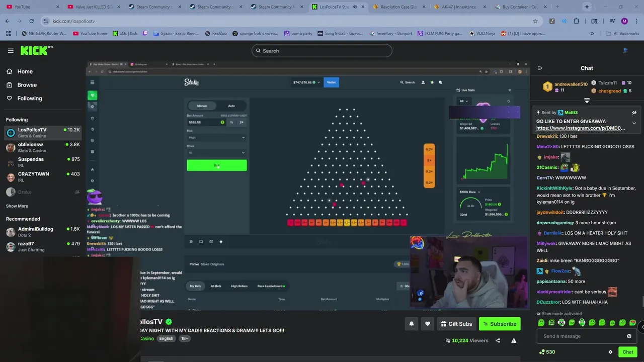Viewport: 644px width, 362px height.
Task: Open Chrome media control icon
Action: tap(612, 21)
